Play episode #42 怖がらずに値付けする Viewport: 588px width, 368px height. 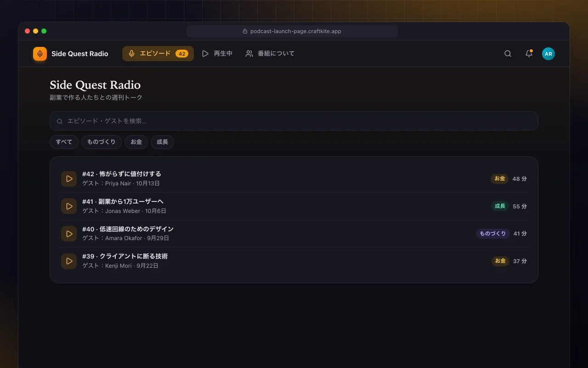[69, 178]
